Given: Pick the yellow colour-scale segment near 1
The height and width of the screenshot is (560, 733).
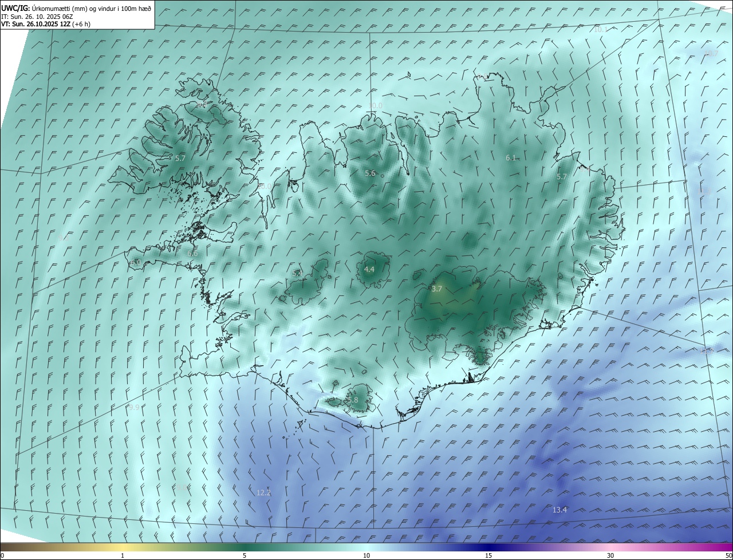Looking at the screenshot, I should (x=123, y=547).
